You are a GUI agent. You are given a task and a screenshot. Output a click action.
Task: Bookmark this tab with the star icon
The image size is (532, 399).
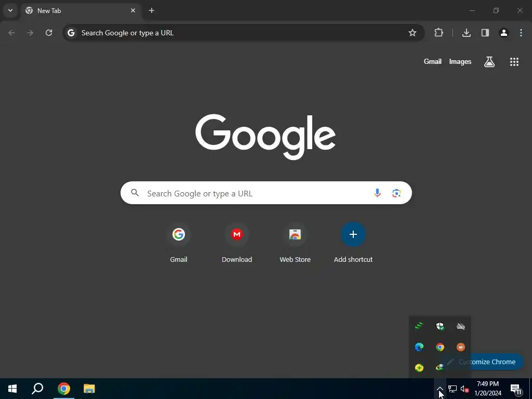[412, 33]
